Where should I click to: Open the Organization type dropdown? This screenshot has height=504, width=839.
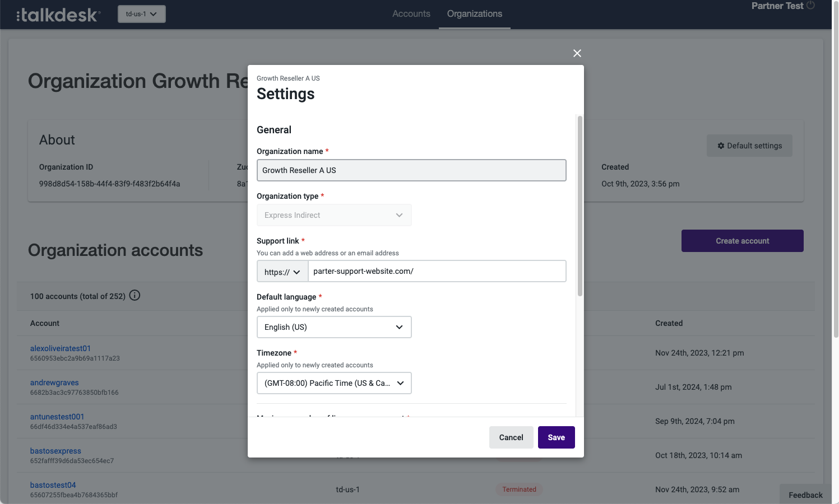[x=334, y=215]
